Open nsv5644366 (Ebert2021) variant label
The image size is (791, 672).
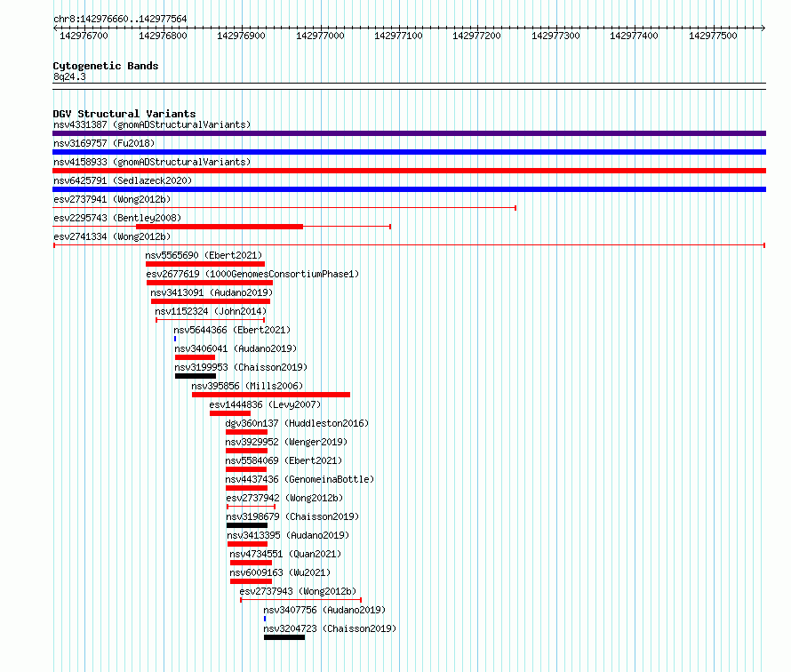coord(232,330)
